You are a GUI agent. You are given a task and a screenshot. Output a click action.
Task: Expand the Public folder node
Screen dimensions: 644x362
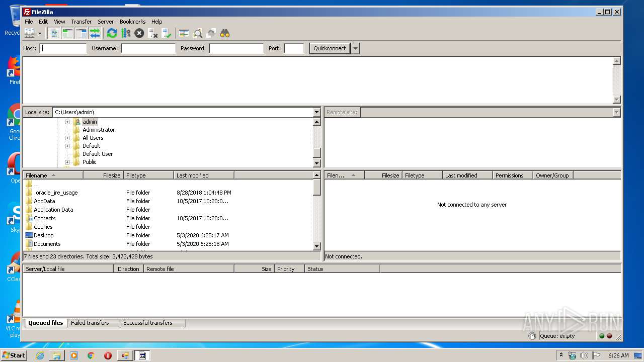coord(67,162)
